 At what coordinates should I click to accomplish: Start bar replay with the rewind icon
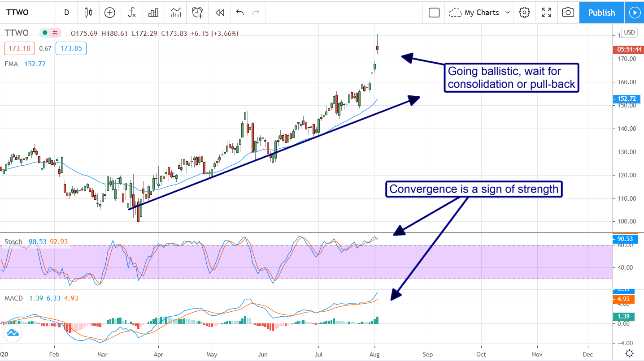tap(219, 13)
